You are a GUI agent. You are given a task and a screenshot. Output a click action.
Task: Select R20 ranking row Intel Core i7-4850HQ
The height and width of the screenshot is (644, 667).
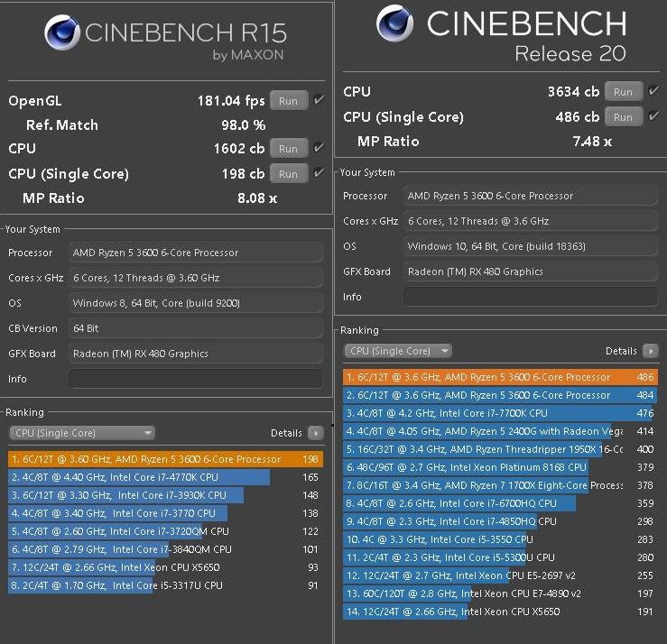(500, 521)
